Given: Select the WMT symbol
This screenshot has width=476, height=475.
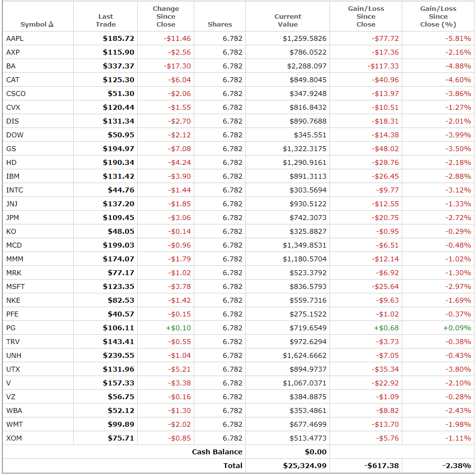Looking at the screenshot, I should pyautogui.click(x=14, y=424).
